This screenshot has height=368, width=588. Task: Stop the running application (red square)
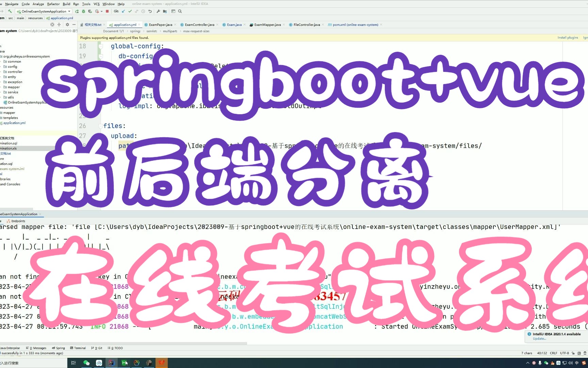[107, 11]
